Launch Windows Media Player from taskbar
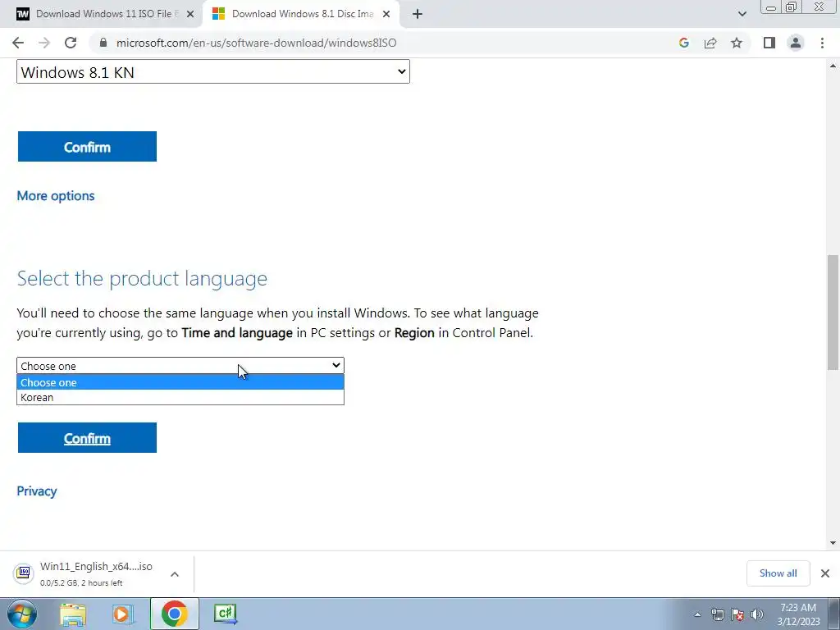 point(123,614)
